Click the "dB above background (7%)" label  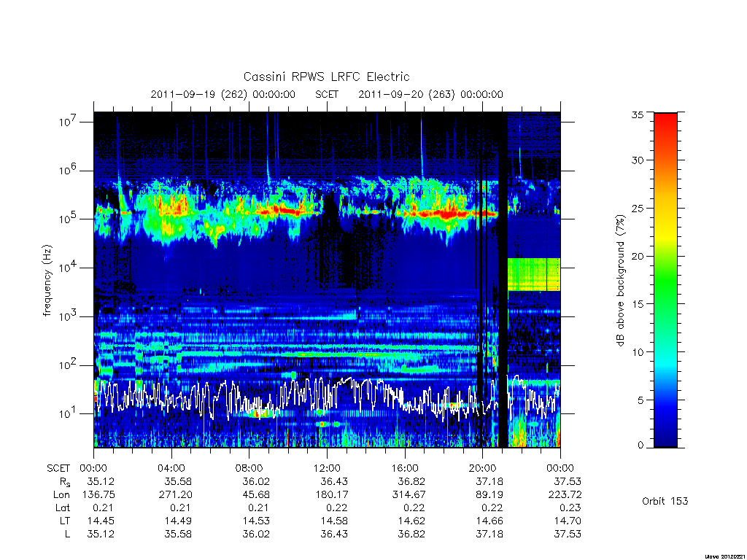tap(620, 281)
